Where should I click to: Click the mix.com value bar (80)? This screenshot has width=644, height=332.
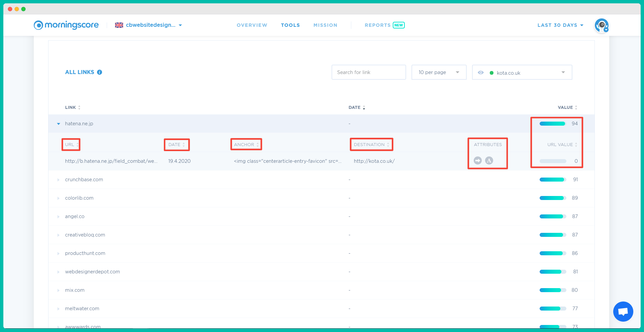553,290
